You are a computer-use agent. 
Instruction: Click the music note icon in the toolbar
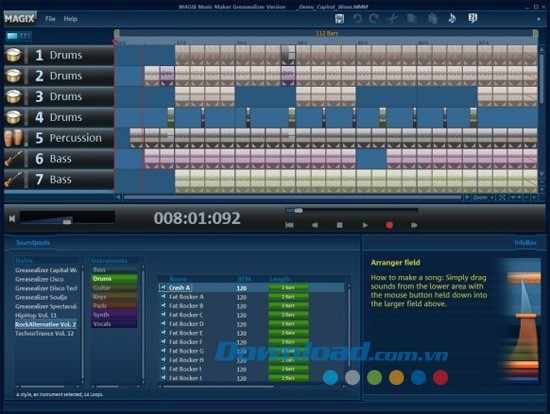452,18
